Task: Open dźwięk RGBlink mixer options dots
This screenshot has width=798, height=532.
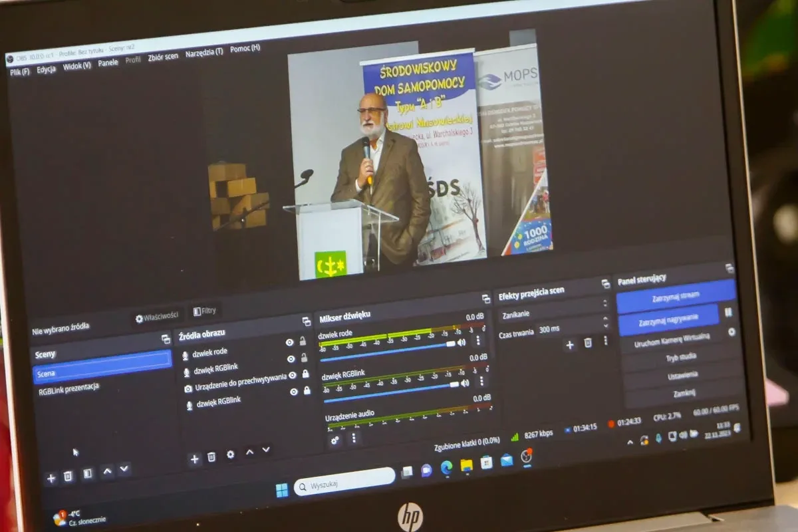Action: [481, 380]
